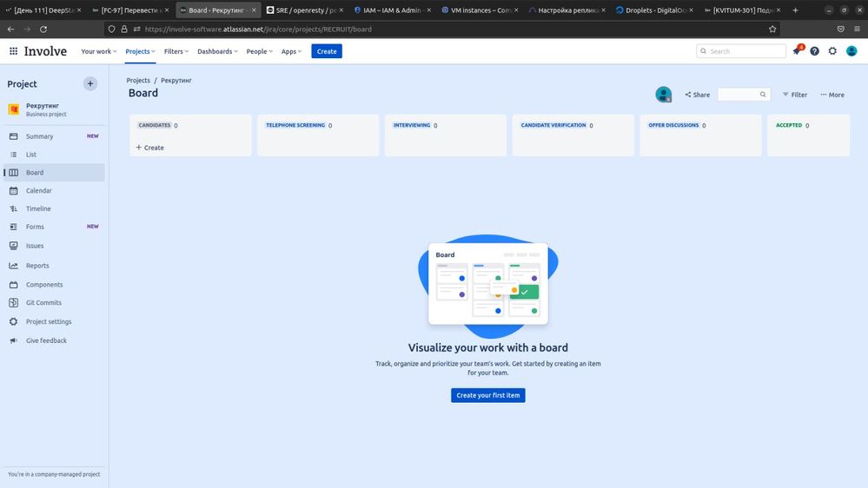Click the Git Commits icon
The height and width of the screenshot is (488, 868).
(14, 303)
